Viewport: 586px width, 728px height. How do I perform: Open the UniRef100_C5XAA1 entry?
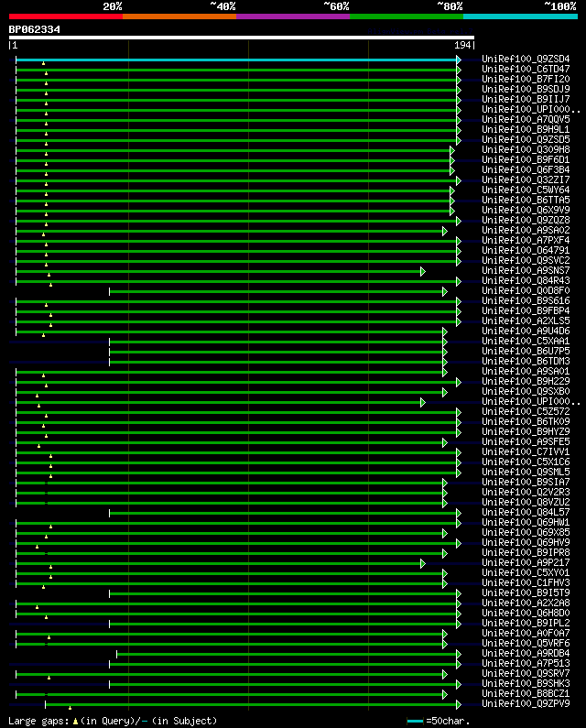point(526,342)
